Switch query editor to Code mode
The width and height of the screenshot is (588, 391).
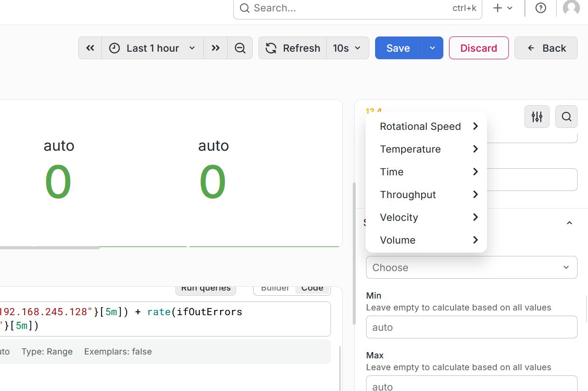[312, 288]
